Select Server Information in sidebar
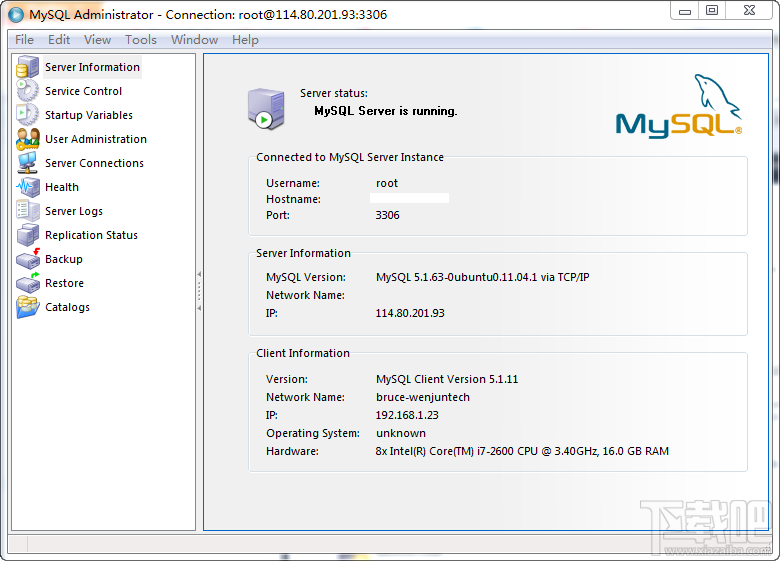 [92, 67]
